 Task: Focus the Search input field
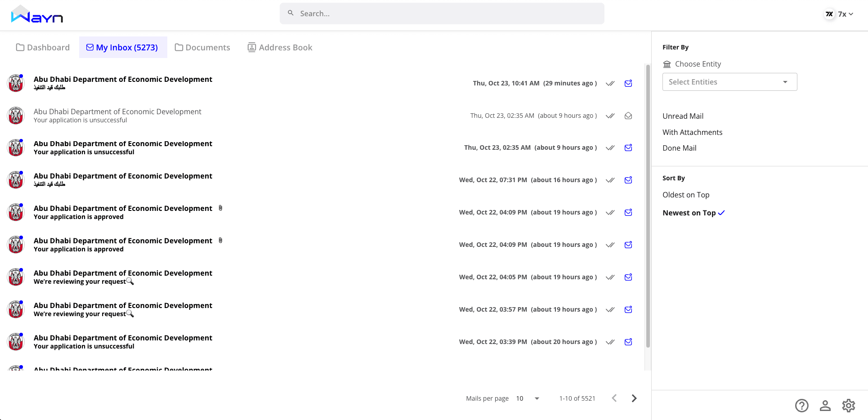(x=442, y=13)
